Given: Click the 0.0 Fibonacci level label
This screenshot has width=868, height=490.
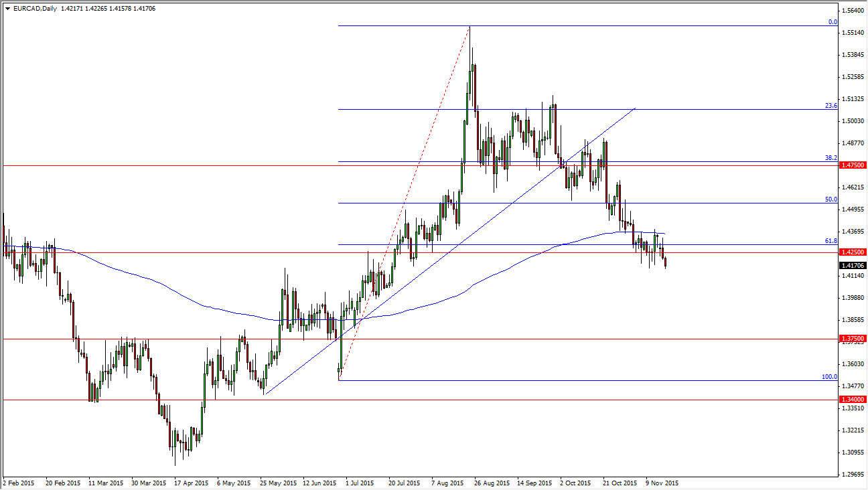Looking at the screenshot, I should [x=833, y=22].
